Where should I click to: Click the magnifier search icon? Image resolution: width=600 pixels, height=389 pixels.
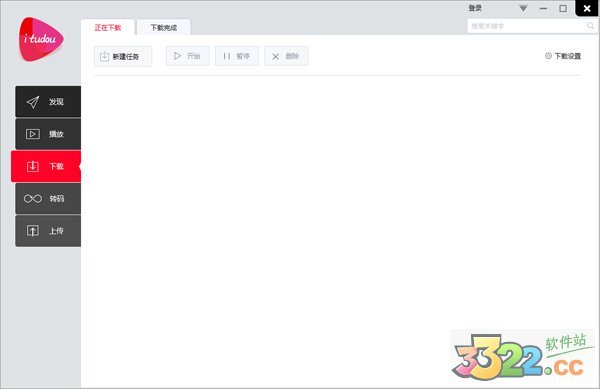(x=590, y=26)
